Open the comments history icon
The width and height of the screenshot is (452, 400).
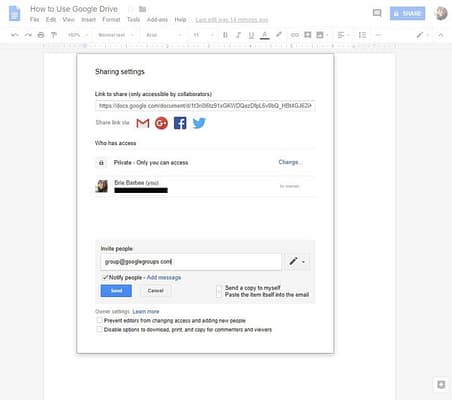(x=377, y=13)
